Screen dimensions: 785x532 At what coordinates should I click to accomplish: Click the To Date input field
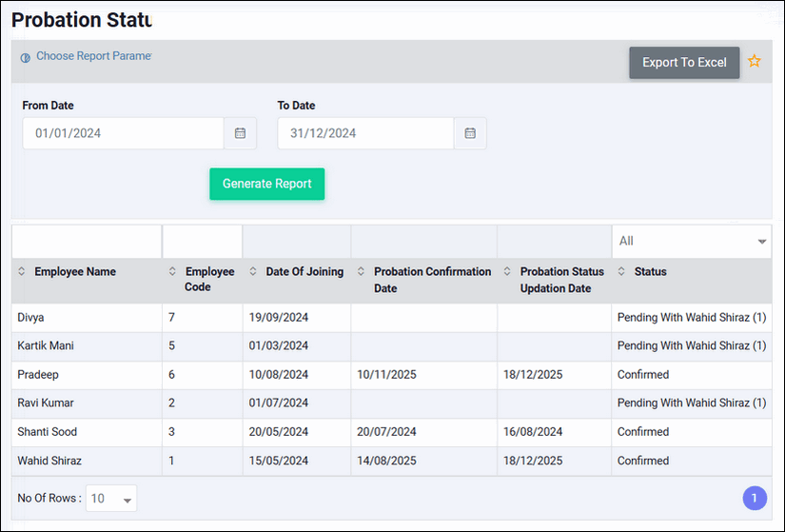365,133
